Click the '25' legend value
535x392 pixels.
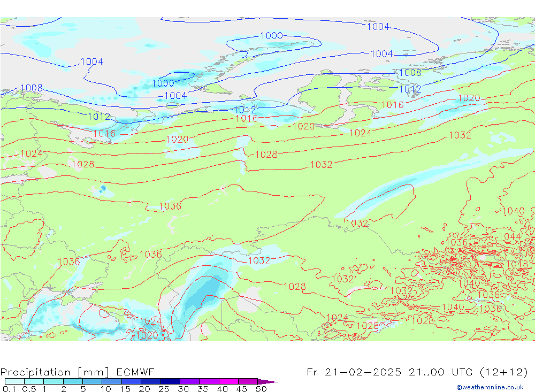164,389
